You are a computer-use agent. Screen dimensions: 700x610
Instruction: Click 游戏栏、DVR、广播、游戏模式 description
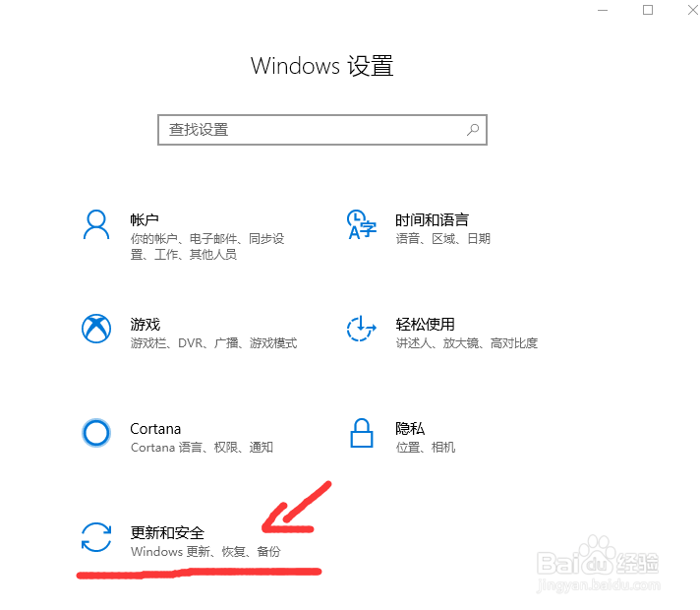pos(213,343)
